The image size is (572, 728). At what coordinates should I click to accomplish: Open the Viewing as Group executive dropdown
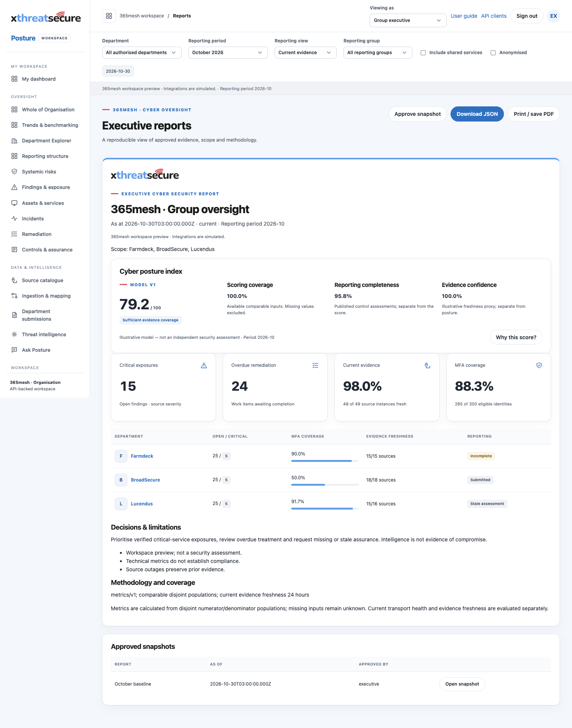(408, 20)
